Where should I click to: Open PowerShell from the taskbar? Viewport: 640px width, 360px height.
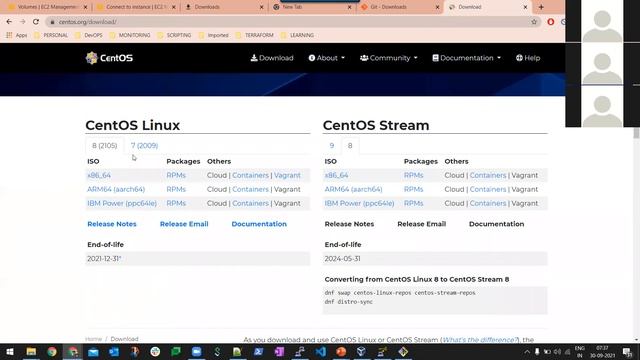click(258, 351)
